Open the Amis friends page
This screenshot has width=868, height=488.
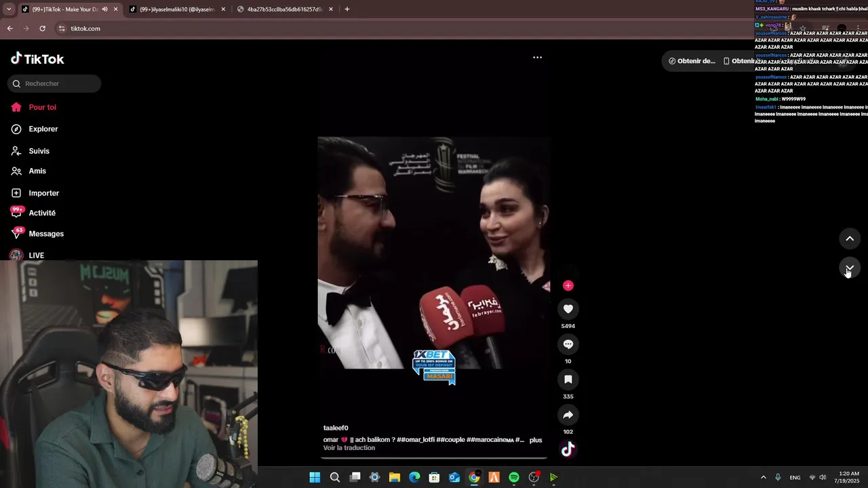click(x=37, y=171)
